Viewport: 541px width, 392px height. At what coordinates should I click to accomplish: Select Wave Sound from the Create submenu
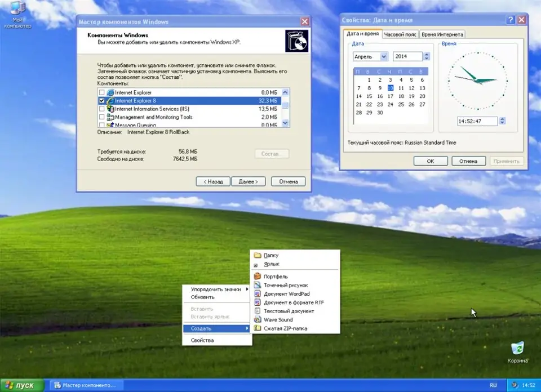click(x=295, y=319)
